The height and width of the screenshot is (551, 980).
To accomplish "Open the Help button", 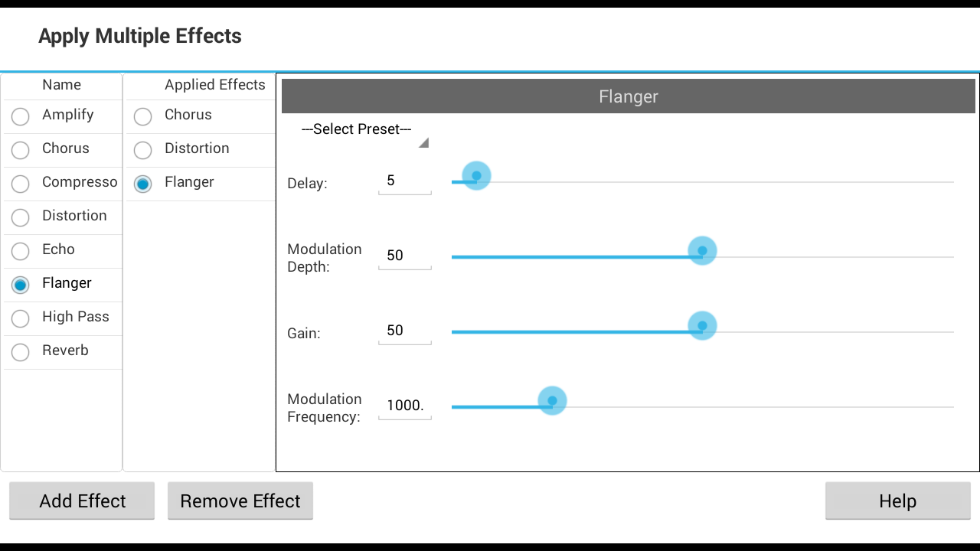I will [x=897, y=501].
